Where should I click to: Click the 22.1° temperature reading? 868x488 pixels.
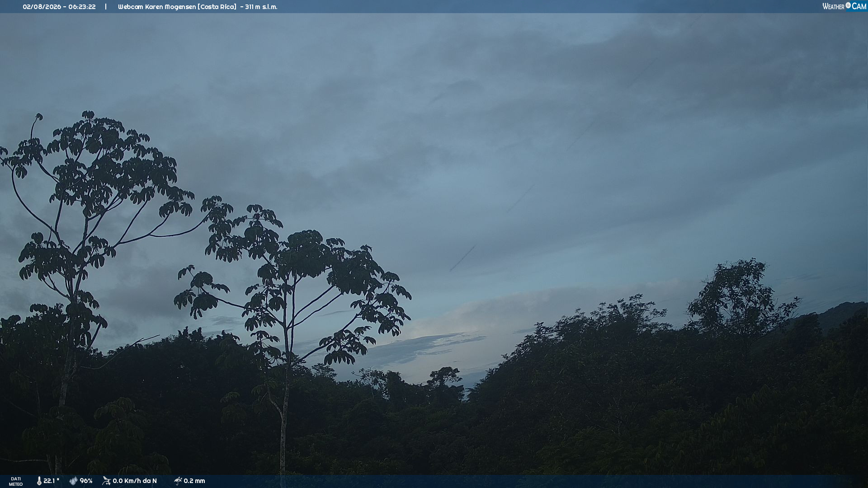(x=51, y=481)
